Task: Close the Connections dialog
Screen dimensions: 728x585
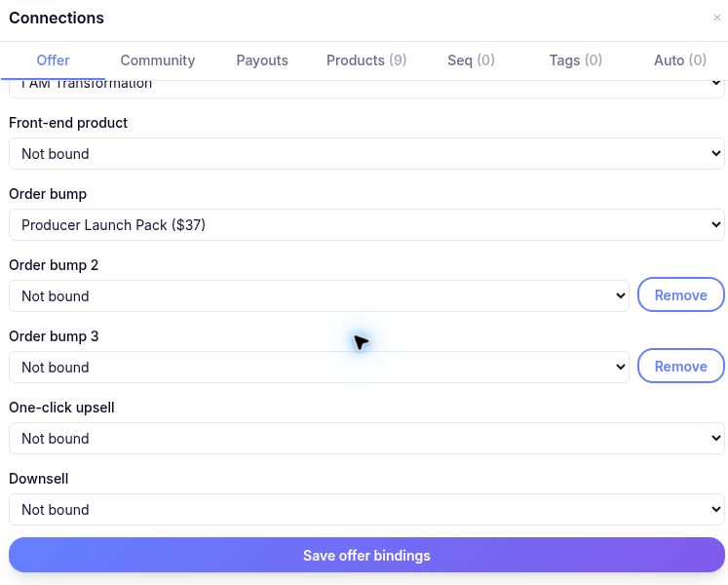Action: coord(717,18)
